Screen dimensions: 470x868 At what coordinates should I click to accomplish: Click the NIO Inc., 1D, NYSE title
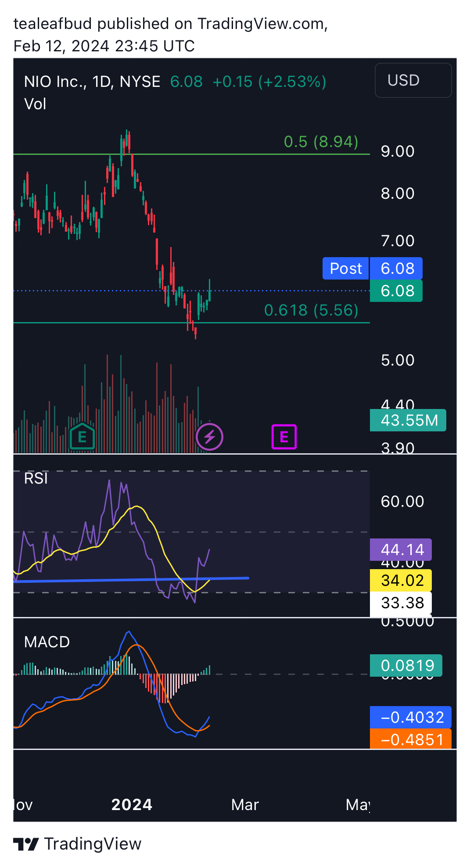point(92,82)
